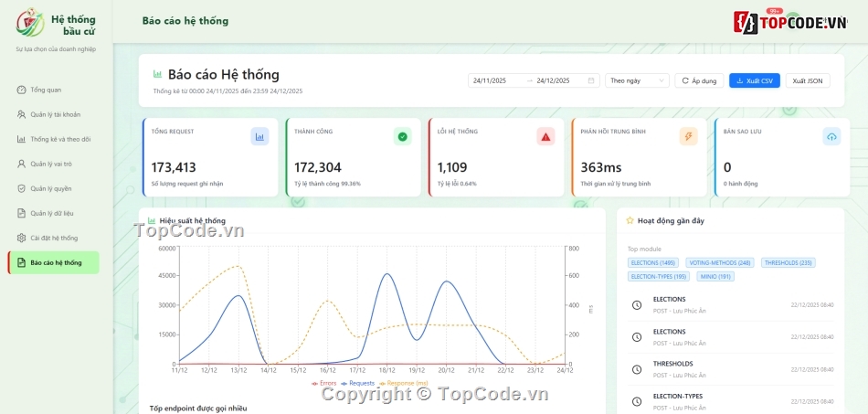The width and height of the screenshot is (868, 414).
Task: Click the ELECTIONS (1495) module tag
Action: click(653, 263)
